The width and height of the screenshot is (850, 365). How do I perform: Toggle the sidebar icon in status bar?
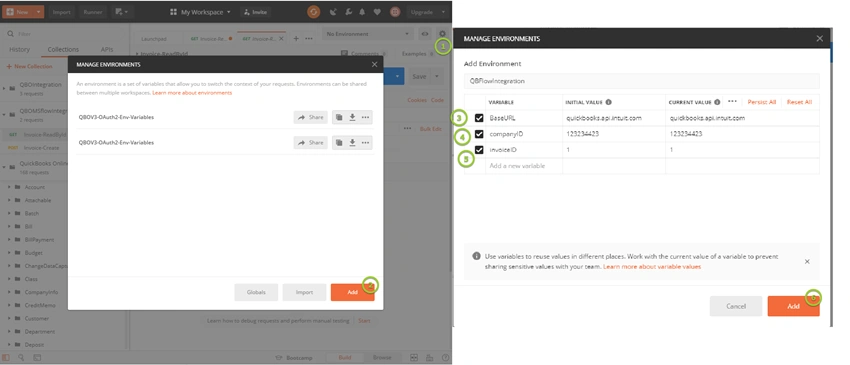point(6,358)
